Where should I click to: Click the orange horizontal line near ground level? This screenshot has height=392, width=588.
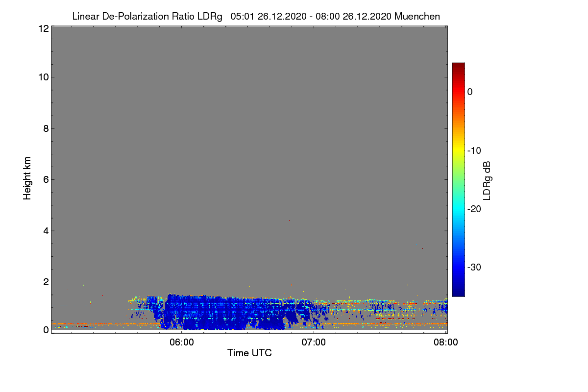[249, 324]
